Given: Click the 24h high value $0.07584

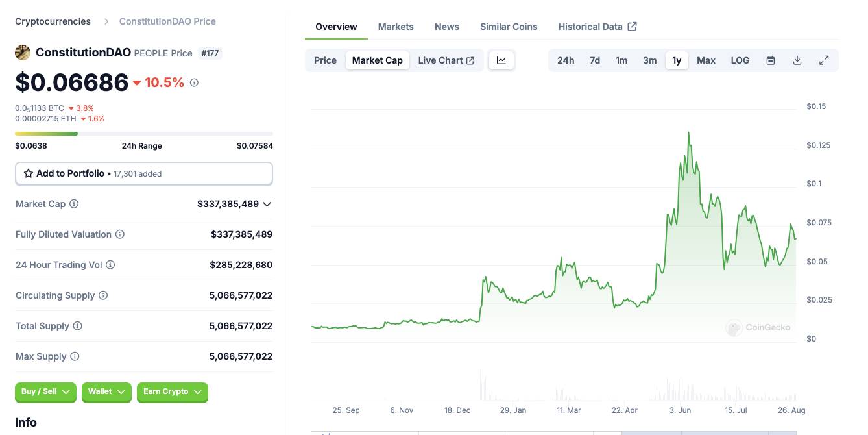Looking at the screenshot, I should 255,146.
